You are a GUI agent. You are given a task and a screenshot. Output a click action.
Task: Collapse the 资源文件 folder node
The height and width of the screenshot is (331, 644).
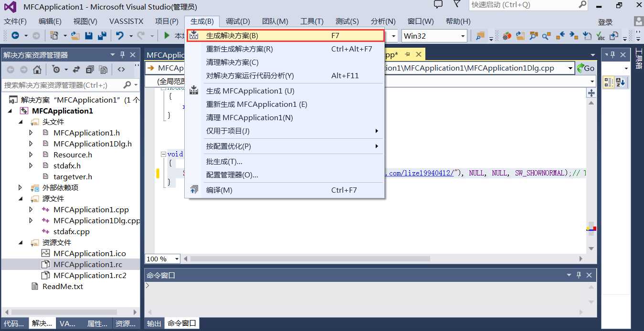21,243
